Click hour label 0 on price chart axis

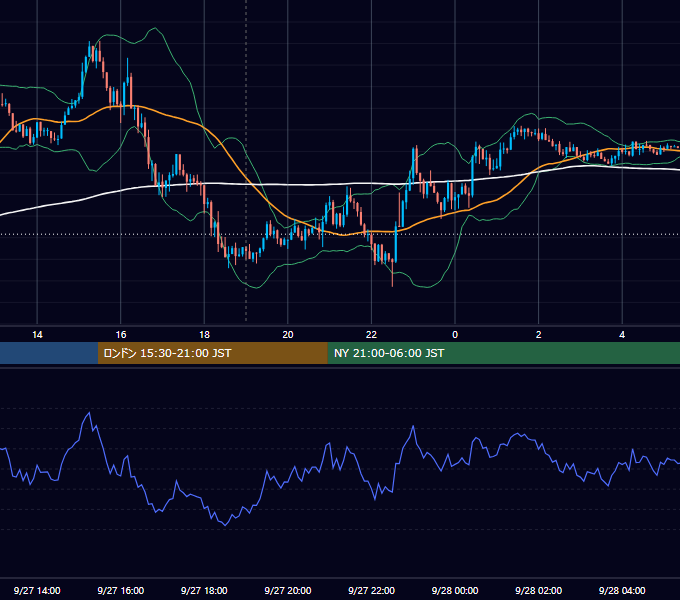coord(455,335)
